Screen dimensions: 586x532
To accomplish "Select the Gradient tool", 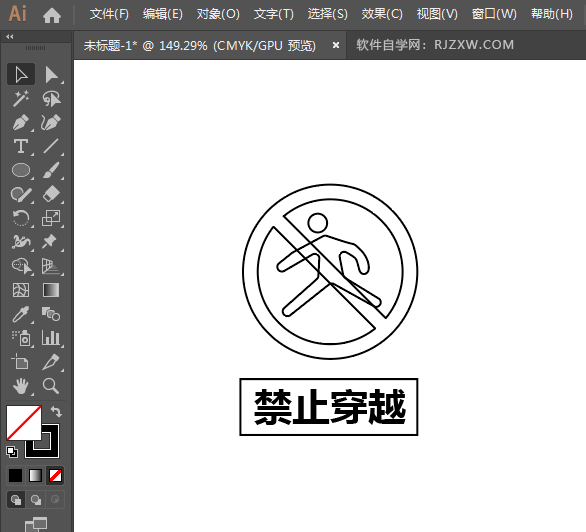I will pyautogui.click(x=52, y=290).
